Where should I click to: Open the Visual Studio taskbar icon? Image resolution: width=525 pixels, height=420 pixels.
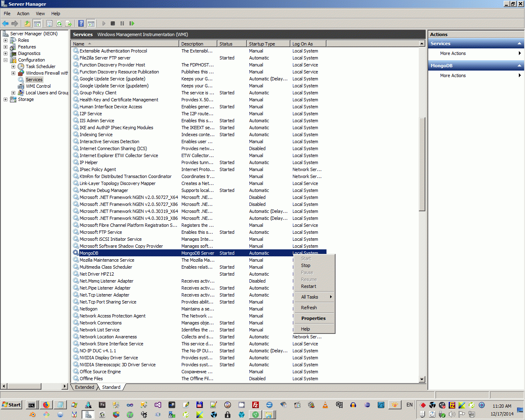pyautogui.click(x=158, y=405)
